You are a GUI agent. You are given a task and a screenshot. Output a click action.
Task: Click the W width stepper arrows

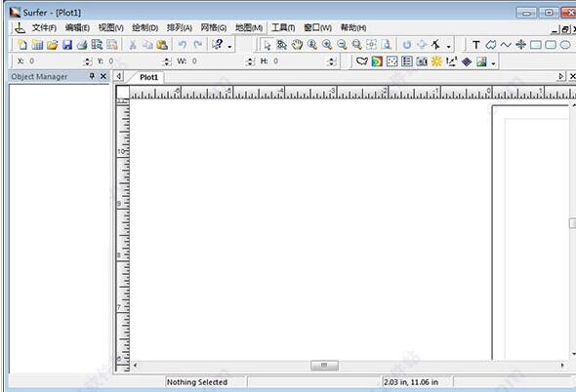click(x=250, y=61)
